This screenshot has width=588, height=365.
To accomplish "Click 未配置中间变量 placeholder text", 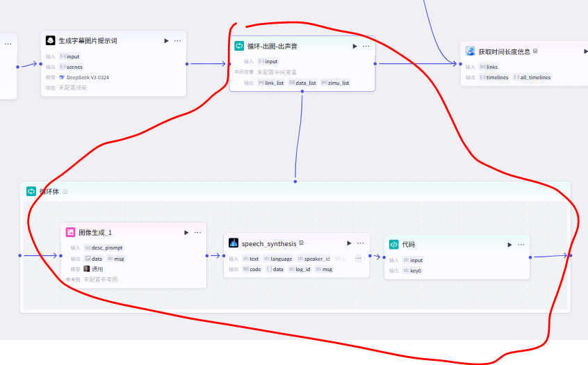I will coord(277,72).
